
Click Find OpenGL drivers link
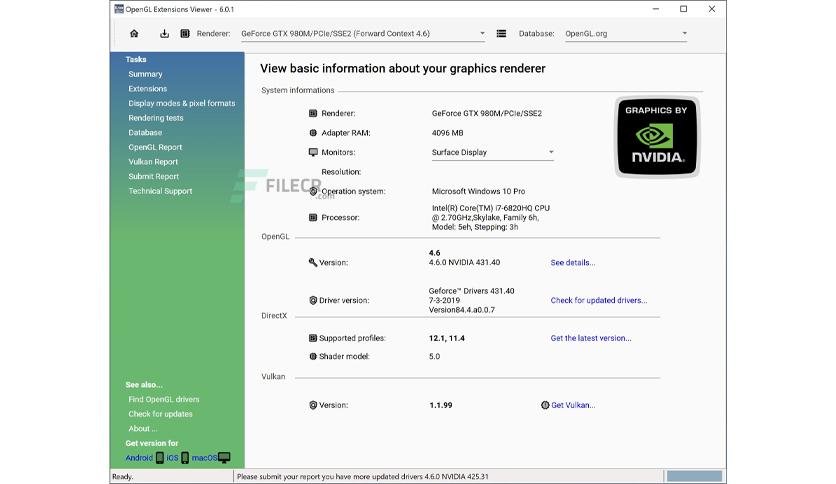(164, 399)
